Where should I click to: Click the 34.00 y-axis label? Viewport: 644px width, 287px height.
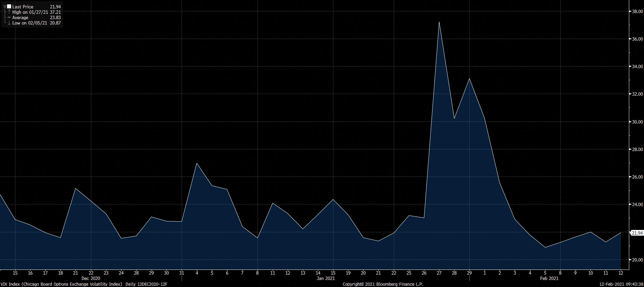click(x=637, y=66)
